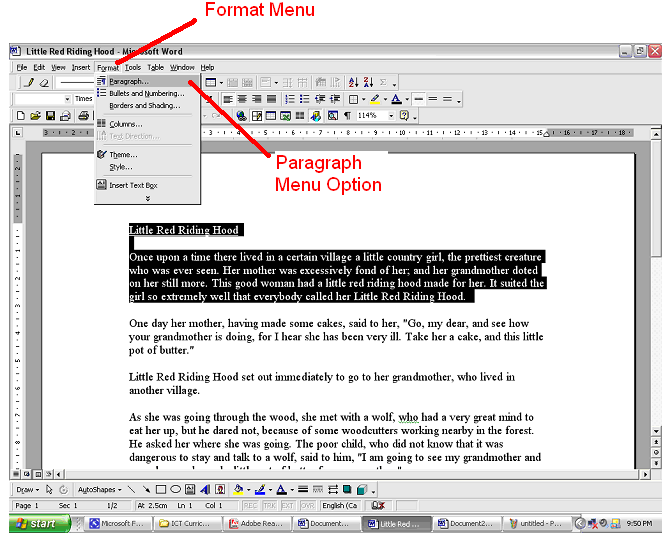Insert a Microsoft Excel worksheet

click(285, 115)
